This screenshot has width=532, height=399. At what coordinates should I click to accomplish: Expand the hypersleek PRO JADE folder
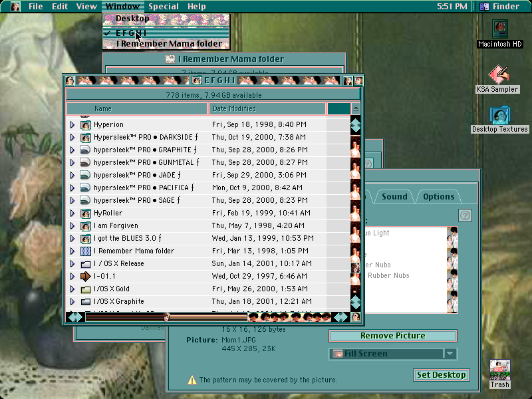(x=72, y=175)
